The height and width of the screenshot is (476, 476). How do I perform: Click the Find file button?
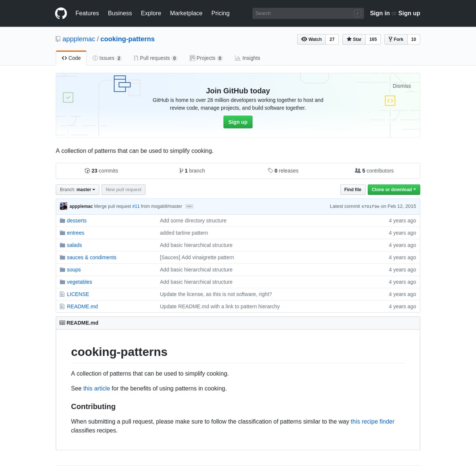tap(353, 190)
